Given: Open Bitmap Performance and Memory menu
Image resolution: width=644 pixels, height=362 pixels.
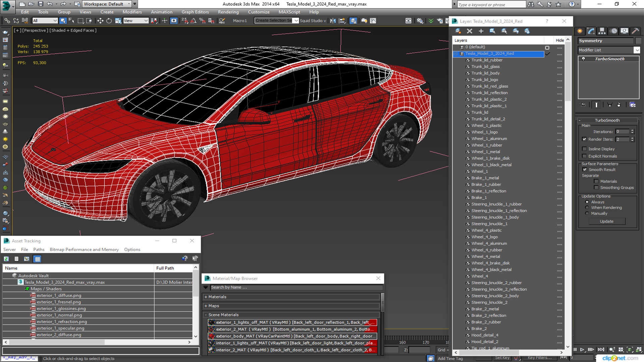Looking at the screenshot, I should (84, 250).
